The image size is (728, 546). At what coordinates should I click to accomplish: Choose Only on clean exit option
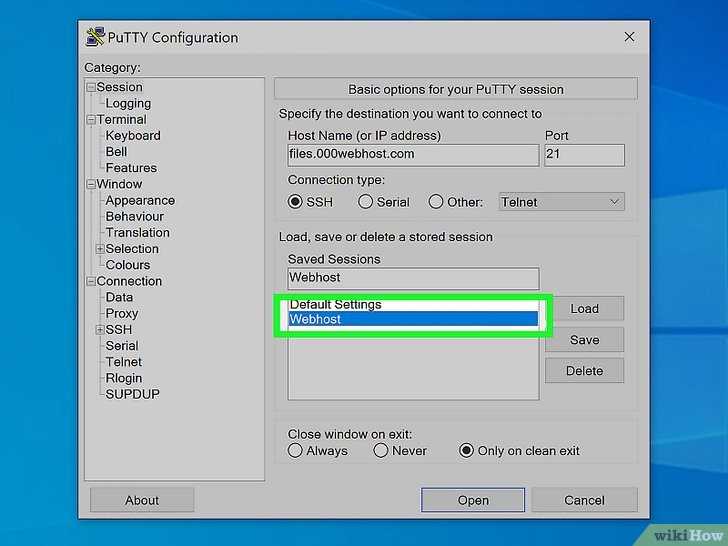click(x=466, y=450)
